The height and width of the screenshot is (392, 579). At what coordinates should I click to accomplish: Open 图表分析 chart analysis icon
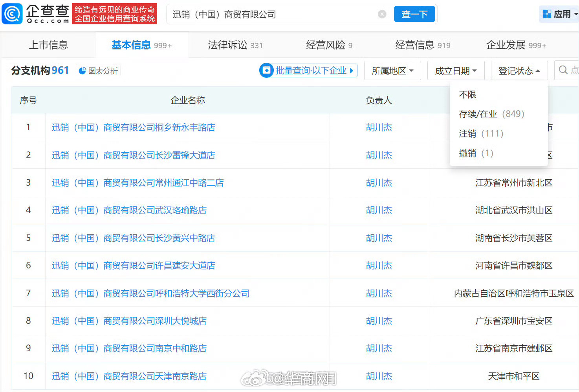82,71
